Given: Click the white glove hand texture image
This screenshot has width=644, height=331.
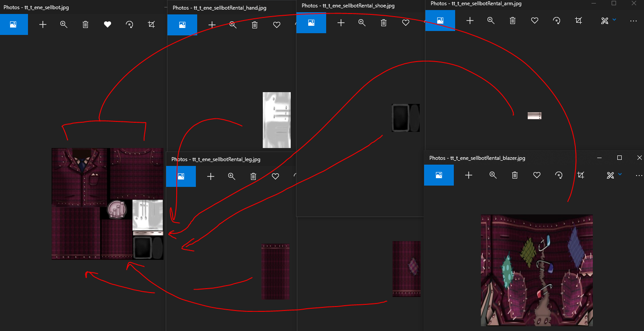Looking at the screenshot, I should 277,120.
